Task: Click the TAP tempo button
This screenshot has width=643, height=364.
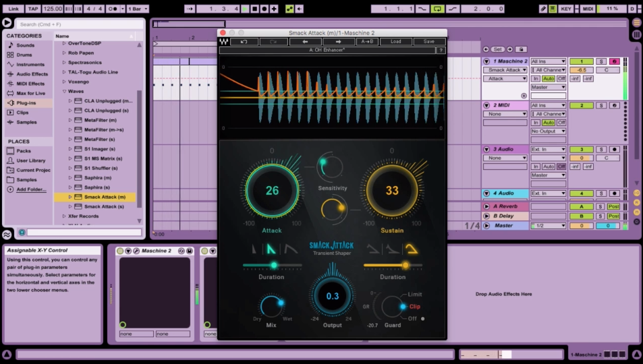Action: 33,9
